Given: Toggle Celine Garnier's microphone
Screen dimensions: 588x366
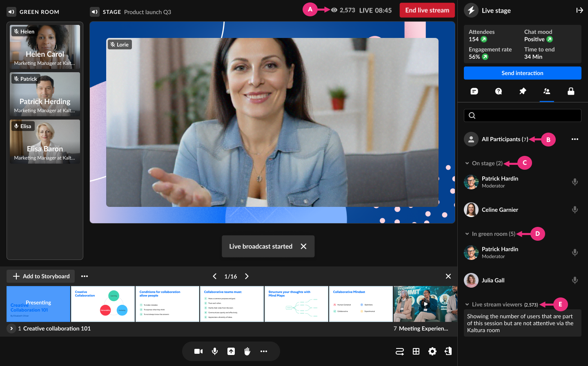Looking at the screenshot, I should coord(575,210).
